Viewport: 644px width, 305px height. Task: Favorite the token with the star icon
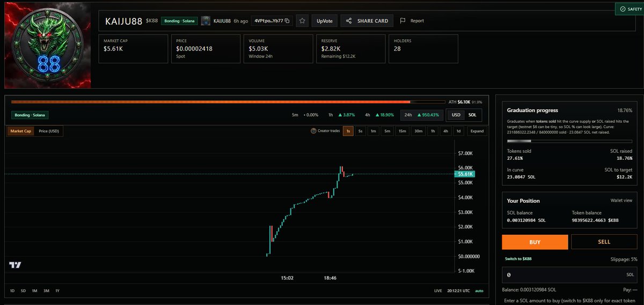(x=302, y=21)
